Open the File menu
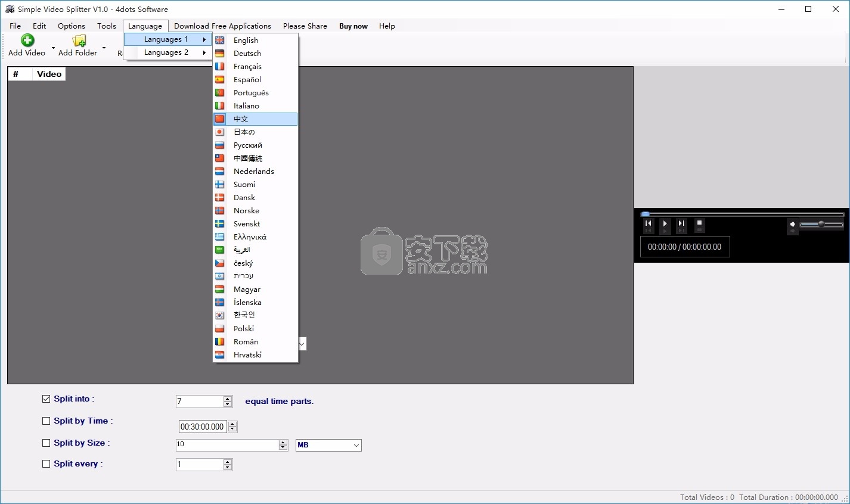This screenshot has width=850, height=504. click(15, 26)
